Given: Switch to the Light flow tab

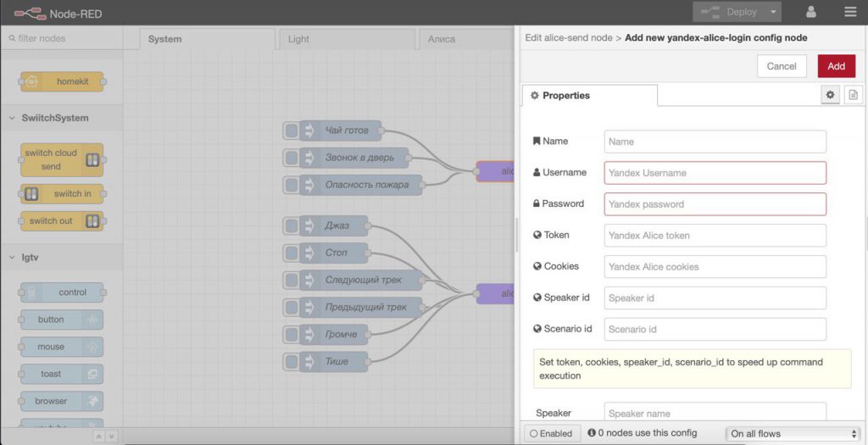Looking at the screenshot, I should (298, 39).
